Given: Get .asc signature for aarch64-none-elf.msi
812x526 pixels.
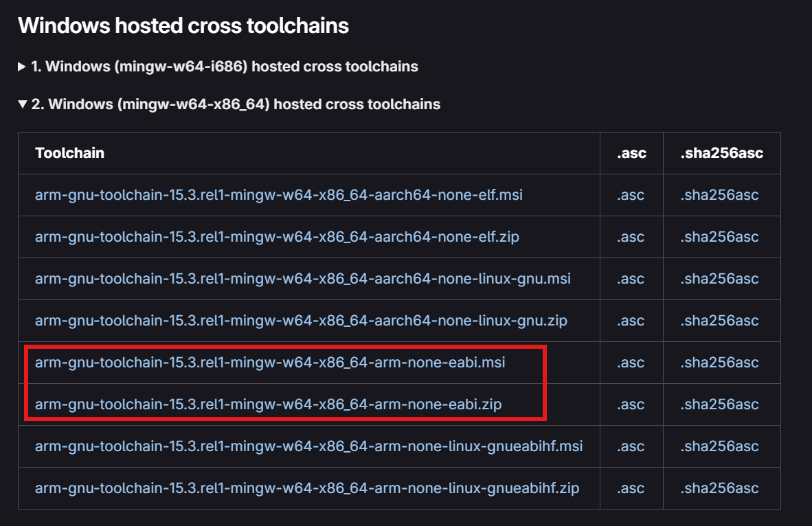Looking at the screenshot, I should coord(631,195).
